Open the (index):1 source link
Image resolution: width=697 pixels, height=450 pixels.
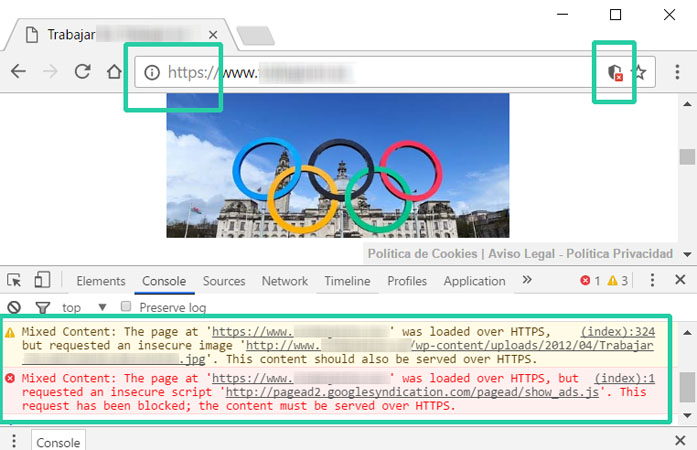tap(625, 378)
